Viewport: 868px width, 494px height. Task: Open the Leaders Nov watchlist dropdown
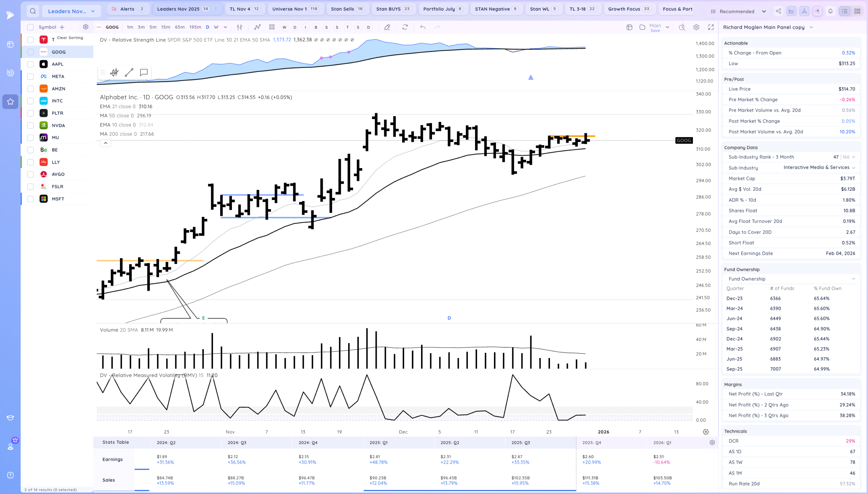point(71,11)
